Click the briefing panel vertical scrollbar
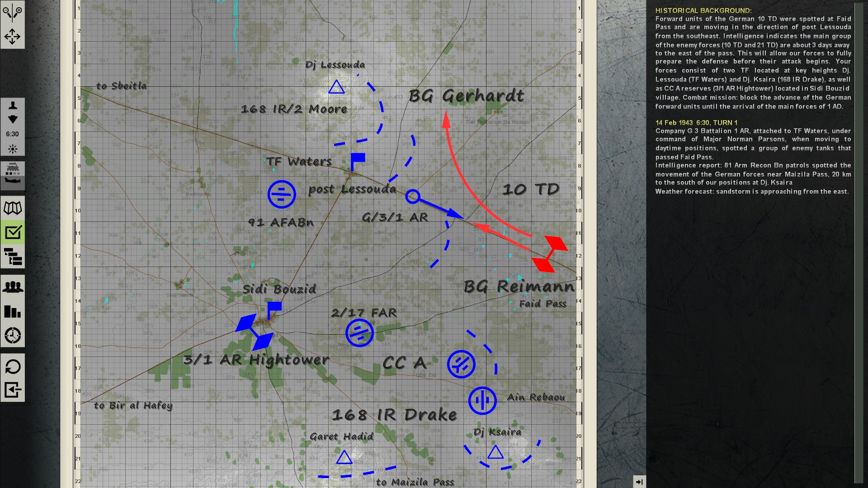 tap(859, 244)
